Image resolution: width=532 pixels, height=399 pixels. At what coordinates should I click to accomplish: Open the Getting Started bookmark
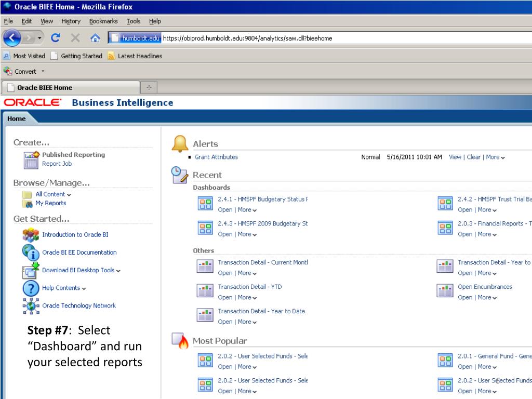[x=77, y=56]
